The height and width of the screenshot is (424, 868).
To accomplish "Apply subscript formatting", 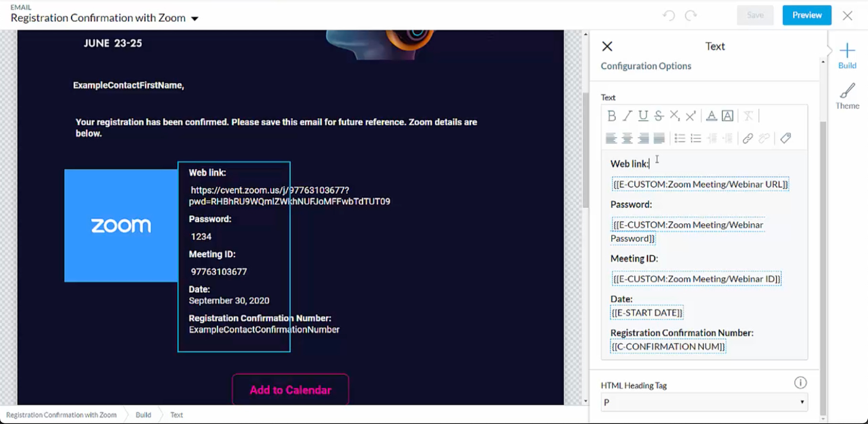I will pos(675,116).
